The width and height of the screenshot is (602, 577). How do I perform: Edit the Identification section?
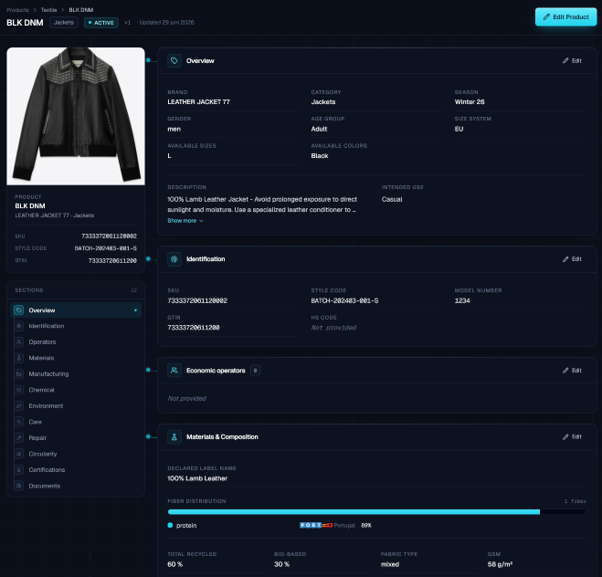572,259
